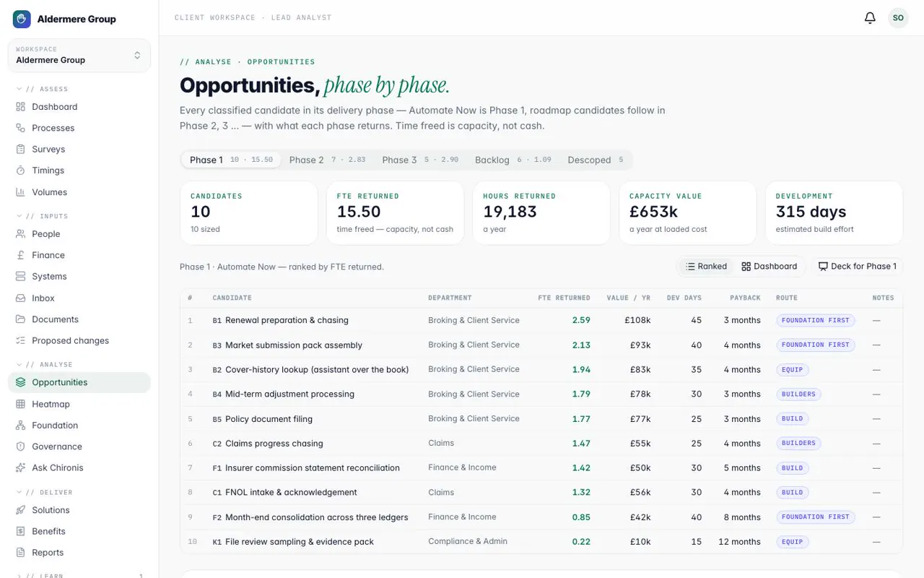Select the Phase 1 tab
924x578 pixels.
(231, 160)
